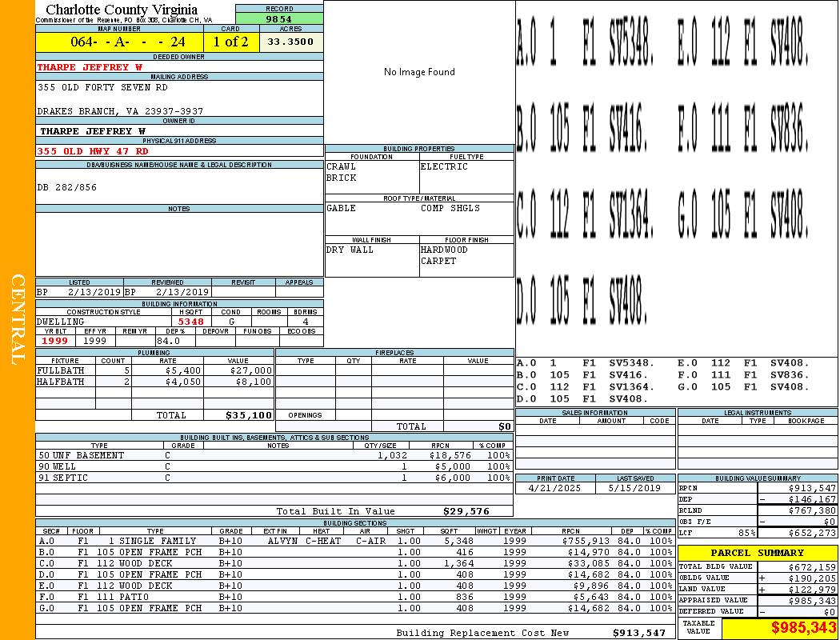Click the orange CENTRAL side banner label
The image size is (840, 640).
(x=18, y=320)
